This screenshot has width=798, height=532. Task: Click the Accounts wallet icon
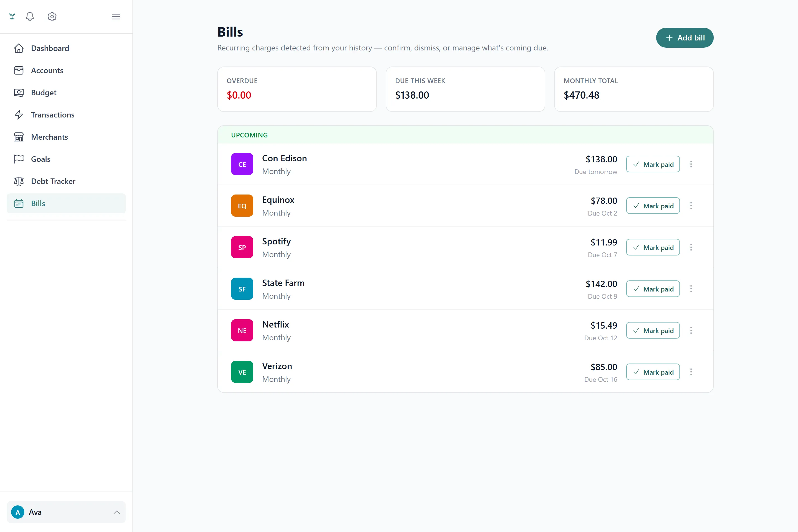[19, 70]
